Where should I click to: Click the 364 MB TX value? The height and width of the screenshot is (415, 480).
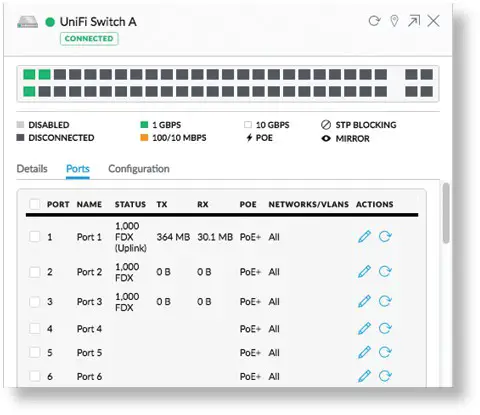pyautogui.click(x=173, y=237)
